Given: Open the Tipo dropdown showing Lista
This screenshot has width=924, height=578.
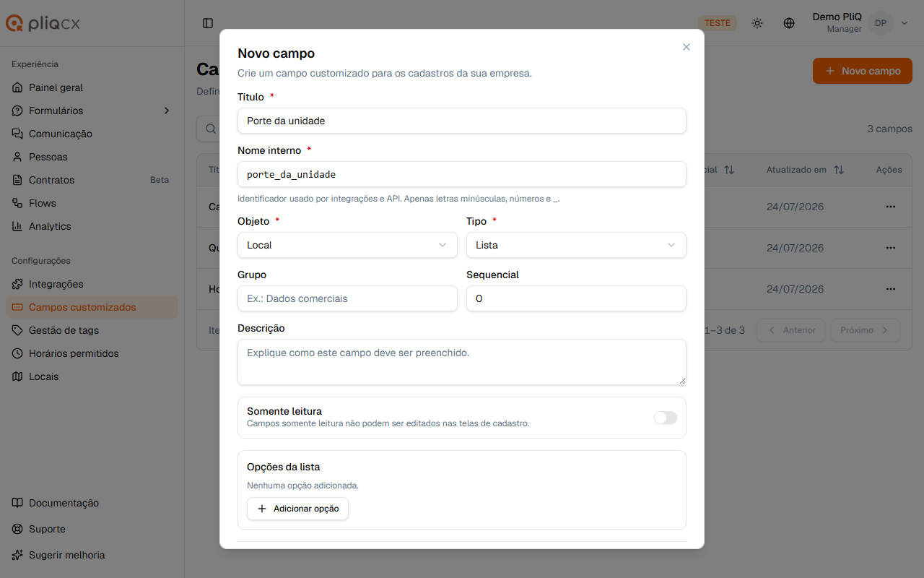Looking at the screenshot, I should point(576,245).
